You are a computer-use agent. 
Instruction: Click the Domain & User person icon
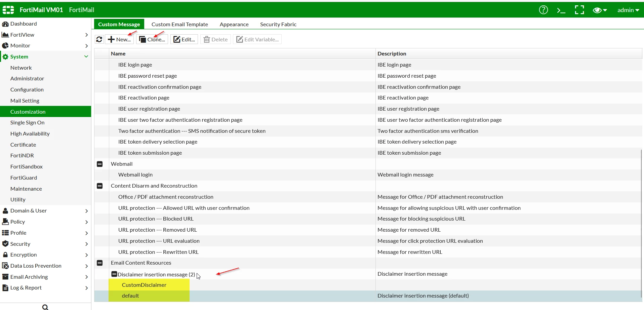5,211
